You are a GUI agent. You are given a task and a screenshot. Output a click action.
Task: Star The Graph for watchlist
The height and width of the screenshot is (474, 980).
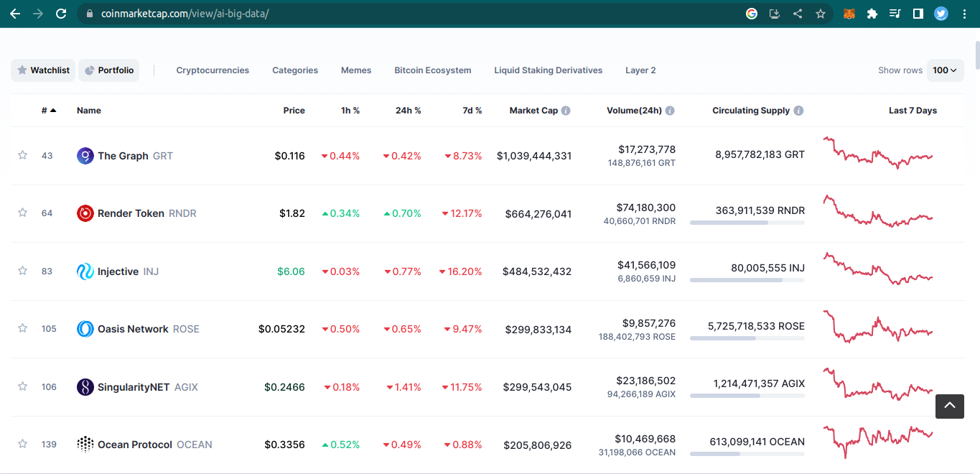click(22, 155)
